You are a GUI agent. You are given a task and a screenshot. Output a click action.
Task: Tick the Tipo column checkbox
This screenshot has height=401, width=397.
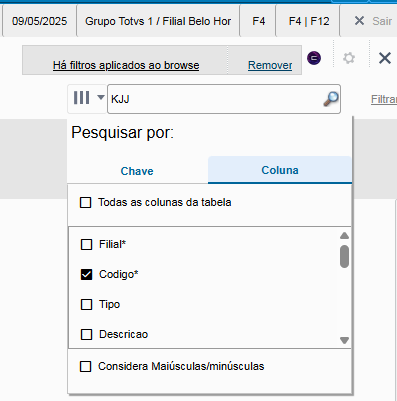tap(87, 304)
